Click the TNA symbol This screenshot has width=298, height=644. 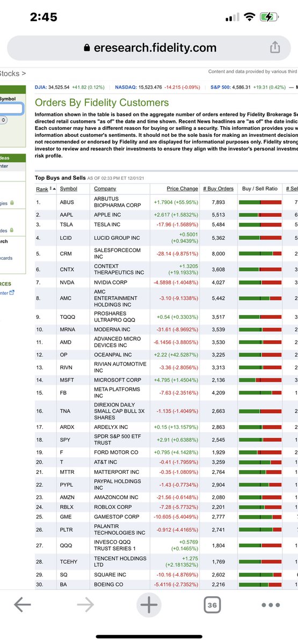(66, 411)
